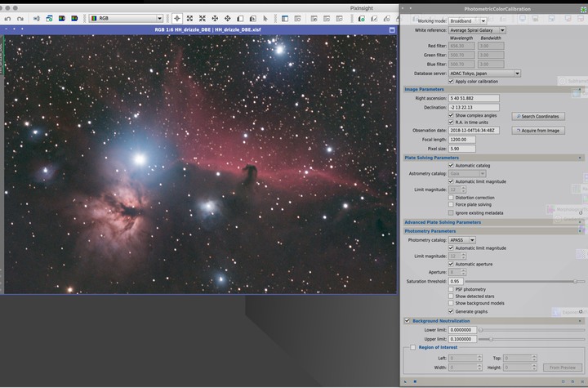Click the Acquire from Image button
The height and width of the screenshot is (388, 588).
pos(538,131)
